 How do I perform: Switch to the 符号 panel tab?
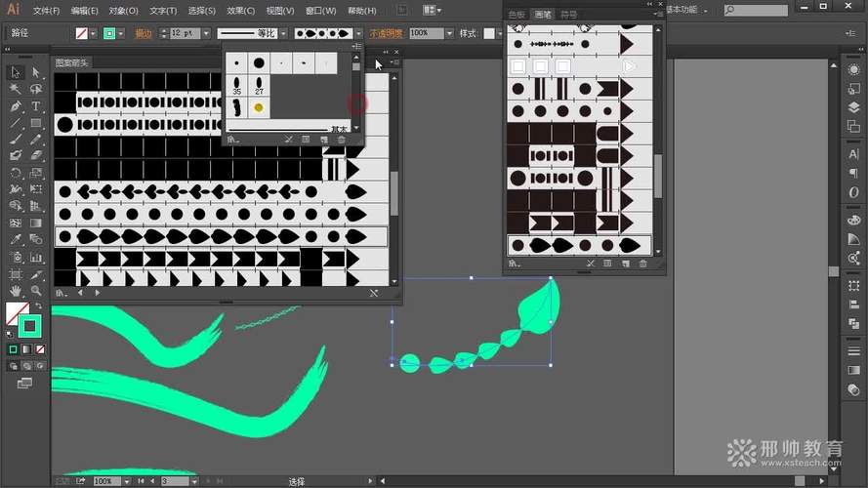click(567, 15)
